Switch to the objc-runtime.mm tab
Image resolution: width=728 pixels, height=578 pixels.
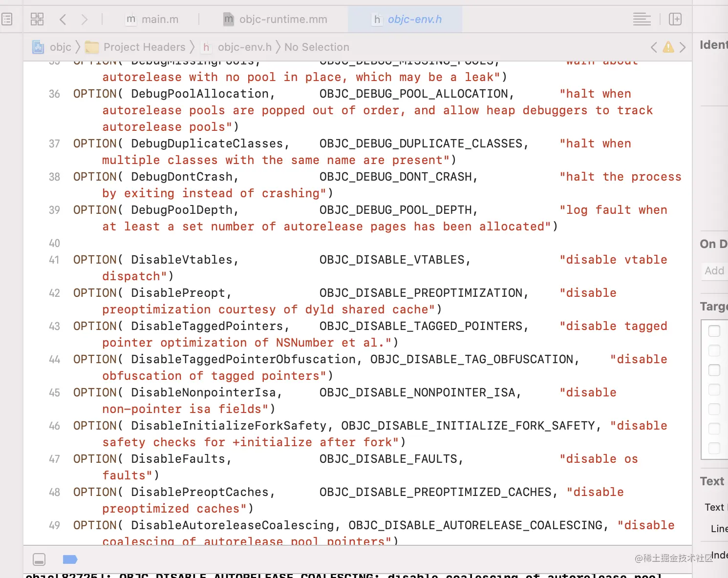(275, 20)
